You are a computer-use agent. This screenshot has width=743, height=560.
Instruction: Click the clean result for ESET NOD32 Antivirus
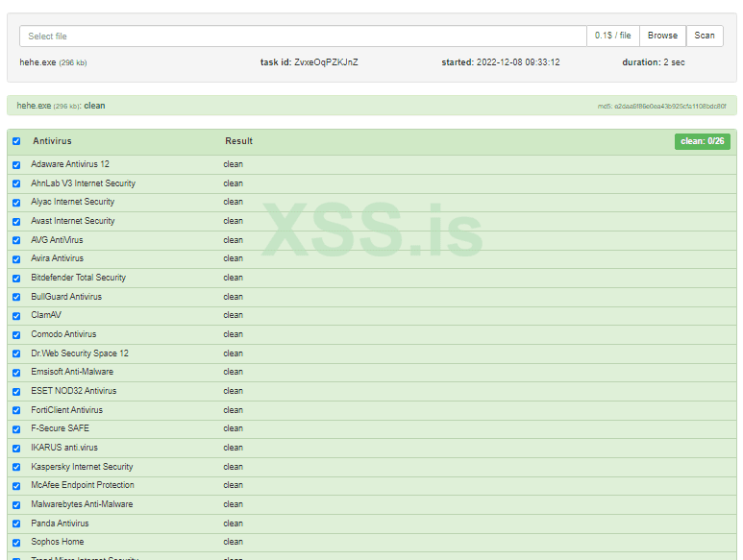pyautogui.click(x=234, y=391)
